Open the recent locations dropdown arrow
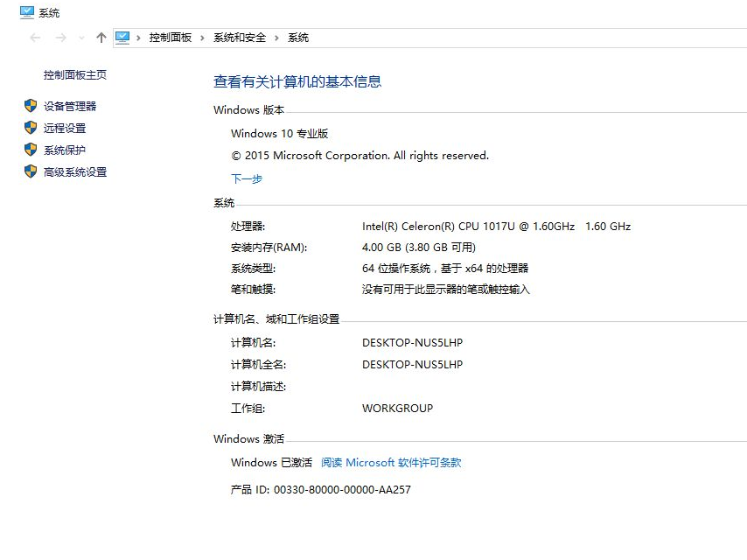 tap(81, 38)
